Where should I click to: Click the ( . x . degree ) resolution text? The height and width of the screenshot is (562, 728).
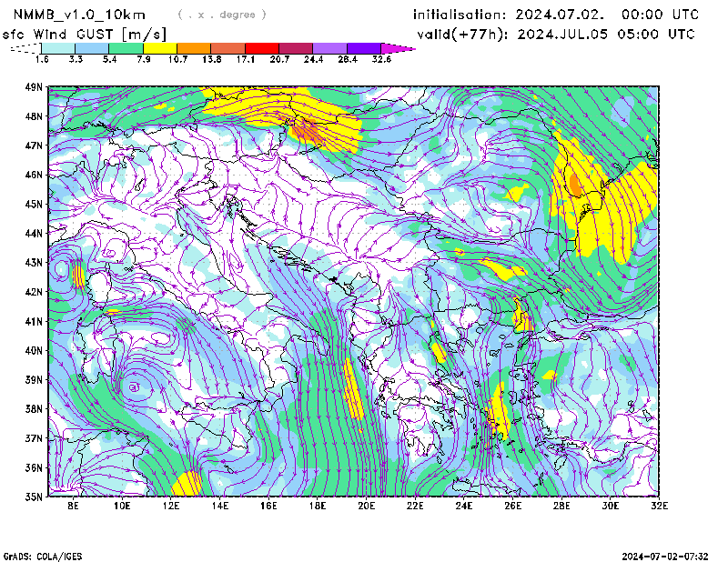coord(222,15)
